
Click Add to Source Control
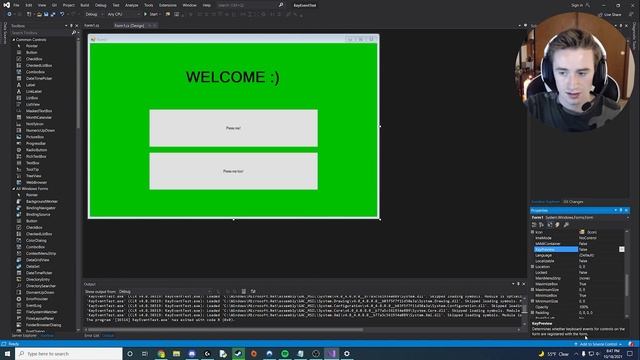click(598, 344)
